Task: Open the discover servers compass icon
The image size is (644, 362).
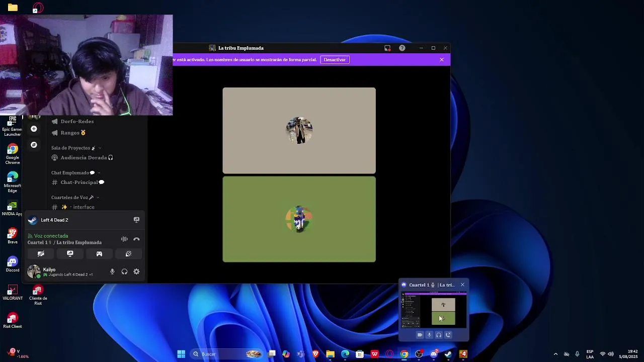Action: [x=34, y=145]
